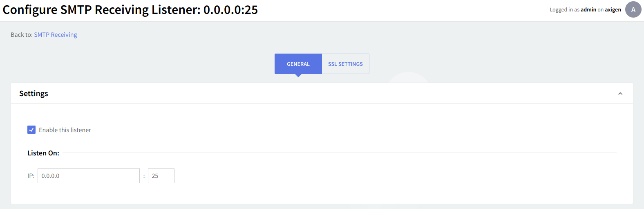Click the Configure SMTP Receiving Listener heading
The image size is (644, 209).
point(130,10)
